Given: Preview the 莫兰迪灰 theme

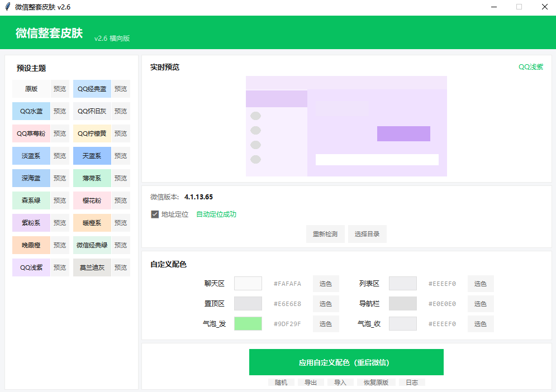Looking at the screenshot, I should [x=121, y=267].
